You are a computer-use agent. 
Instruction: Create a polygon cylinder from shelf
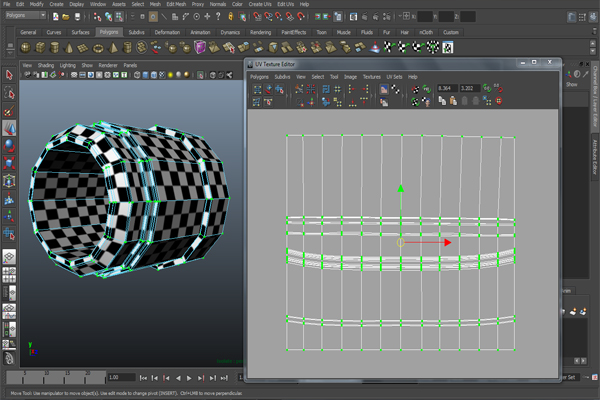click(54, 48)
